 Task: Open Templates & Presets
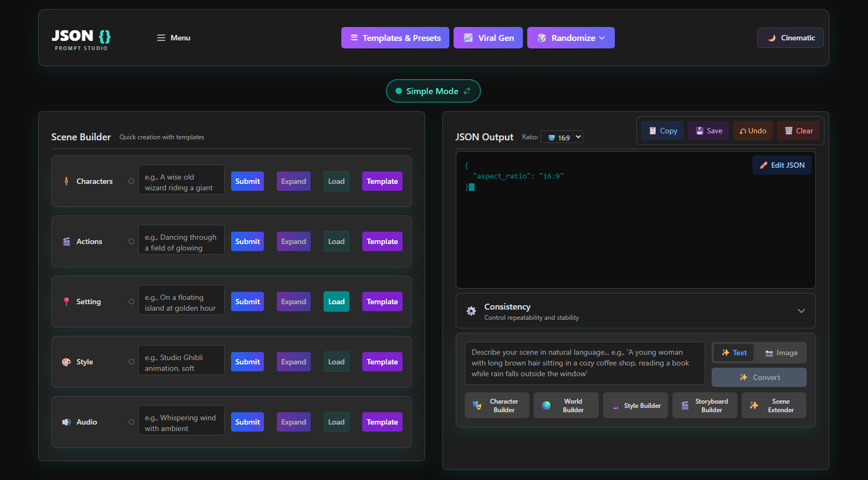(395, 38)
